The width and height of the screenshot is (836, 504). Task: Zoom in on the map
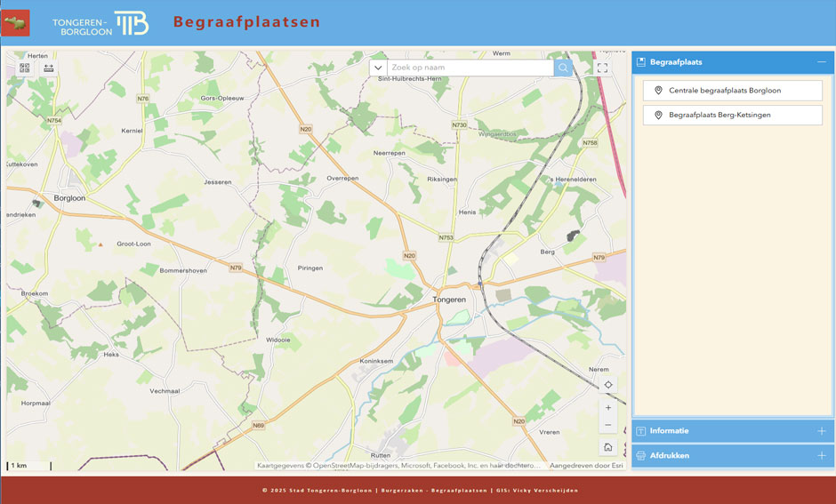pyautogui.click(x=608, y=407)
